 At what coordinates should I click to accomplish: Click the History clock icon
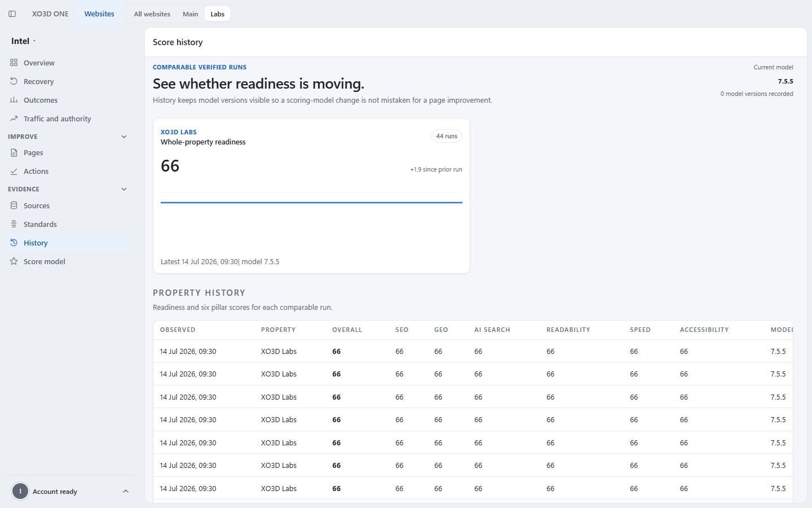pyautogui.click(x=14, y=243)
